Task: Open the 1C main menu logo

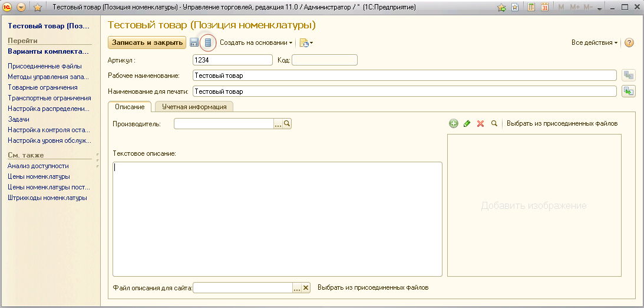Action: (8, 7)
